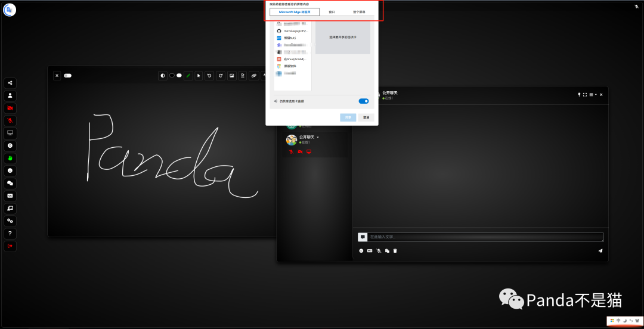Toggle markdown MD icon below chat input
Image resolution: width=644 pixels, height=329 pixels.
370,250
